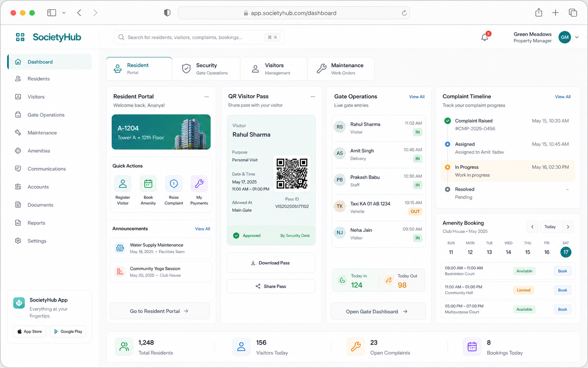The image size is (588, 368).
Task: Click the GM profile avatar
Action: point(565,37)
